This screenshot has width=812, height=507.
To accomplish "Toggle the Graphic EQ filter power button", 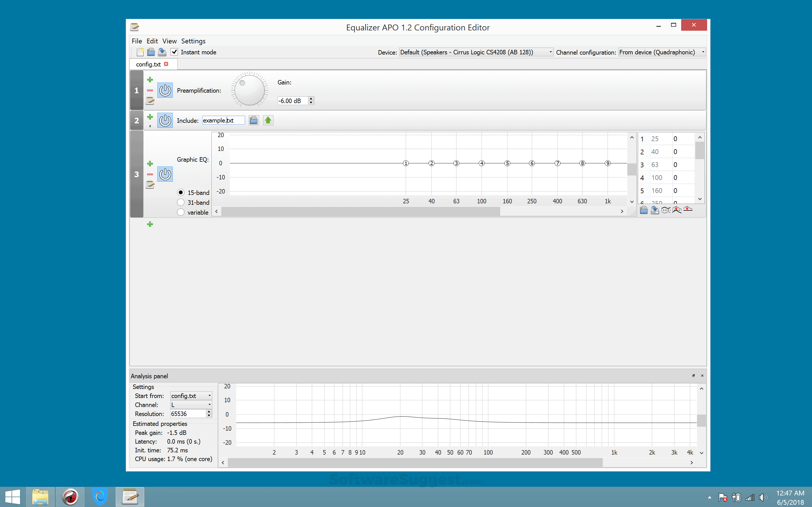I will (x=165, y=174).
